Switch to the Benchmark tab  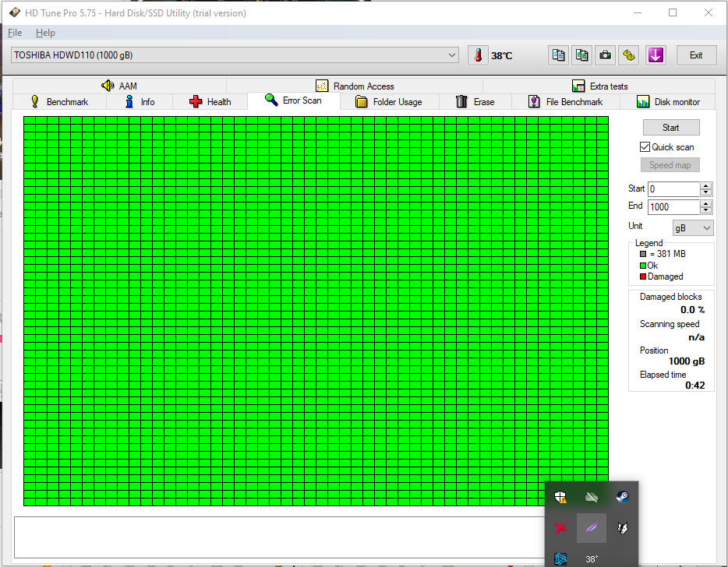click(59, 101)
